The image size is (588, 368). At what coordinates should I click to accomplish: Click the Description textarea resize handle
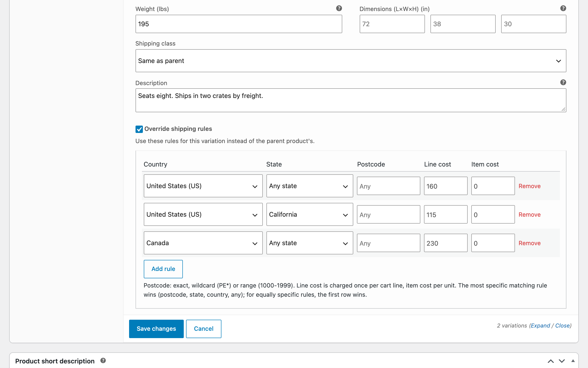coord(563,109)
